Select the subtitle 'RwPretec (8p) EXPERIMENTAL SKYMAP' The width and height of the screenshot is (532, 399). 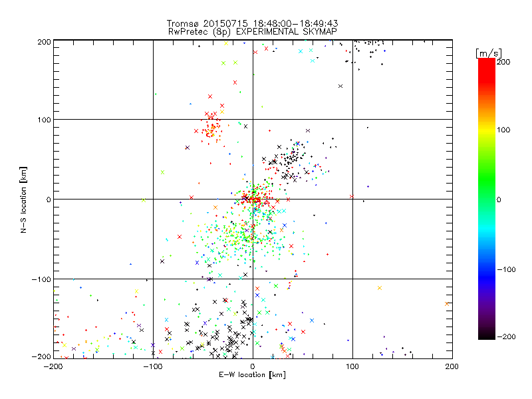pyautogui.click(x=253, y=31)
